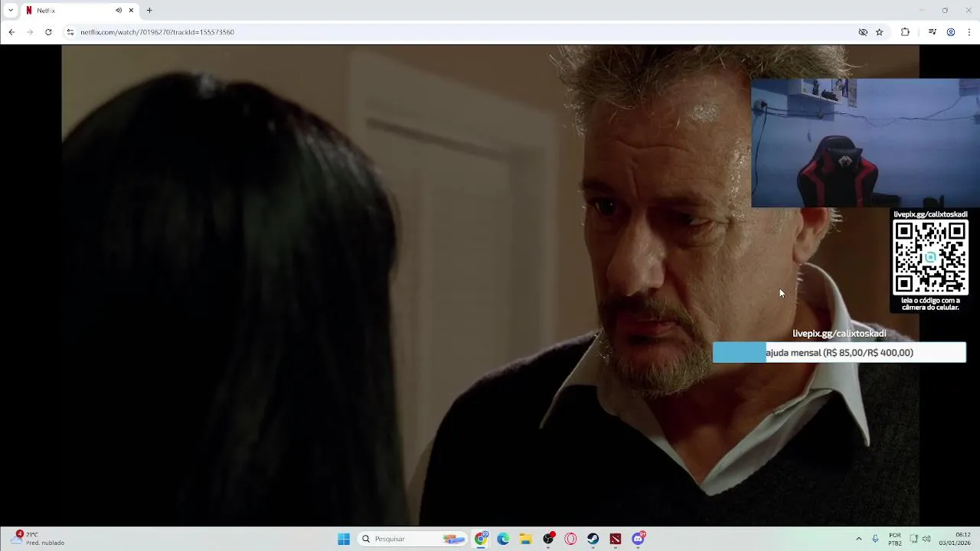Open Microsoft Edge from taskbar
The image size is (980, 551).
coord(503,539)
